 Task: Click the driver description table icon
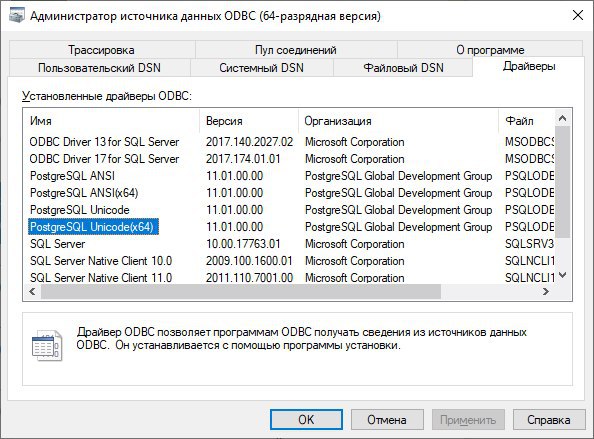click(46, 345)
